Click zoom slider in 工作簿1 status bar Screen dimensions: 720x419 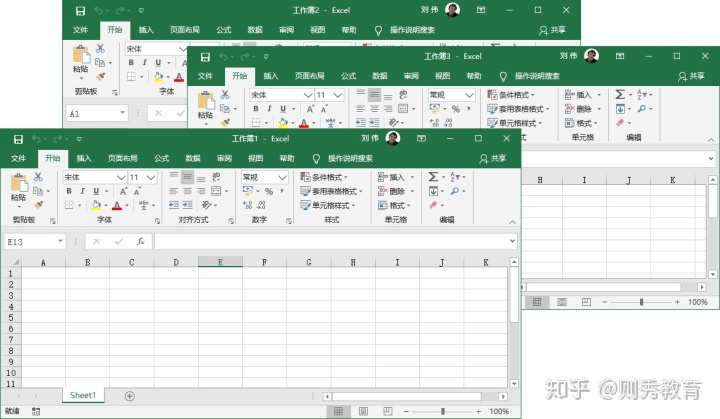pyautogui.click(x=443, y=411)
